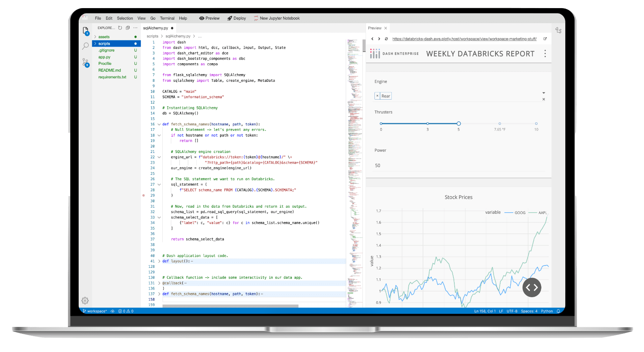
Task: Switch to the Preview tab
Action: pos(375,28)
